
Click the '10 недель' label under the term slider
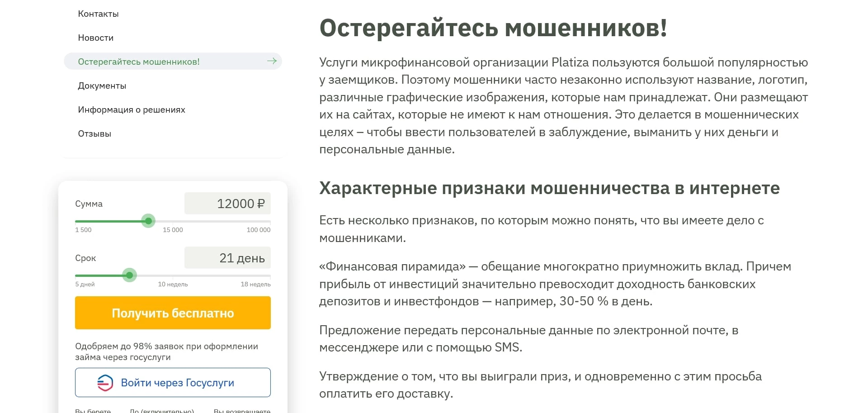tap(173, 284)
